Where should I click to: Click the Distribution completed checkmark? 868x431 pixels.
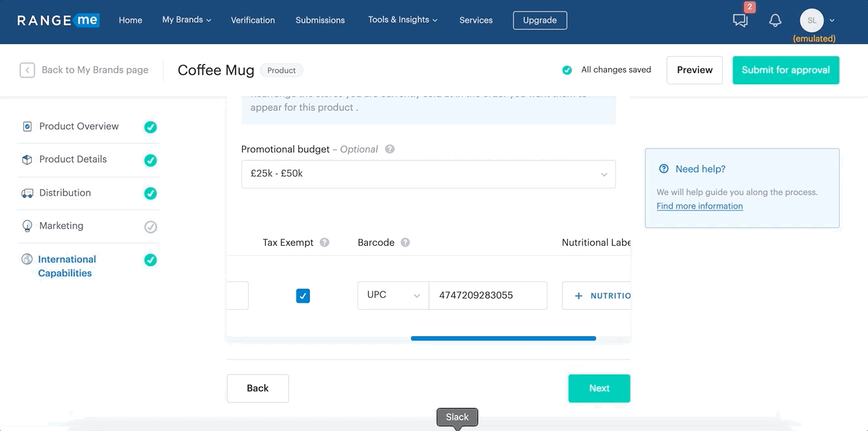pyautogui.click(x=150, y=193)
